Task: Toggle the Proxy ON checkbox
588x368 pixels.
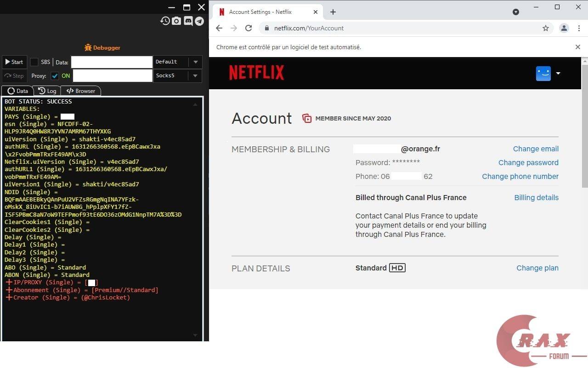Action: (x=55, y=76)
